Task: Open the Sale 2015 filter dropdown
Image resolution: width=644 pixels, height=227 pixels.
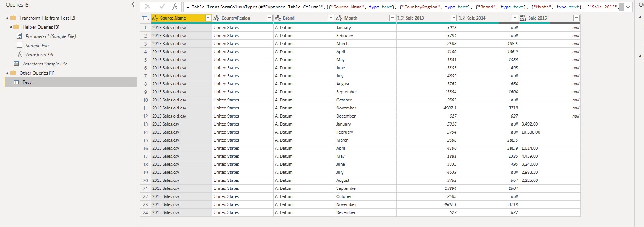Action: [576, 18]
